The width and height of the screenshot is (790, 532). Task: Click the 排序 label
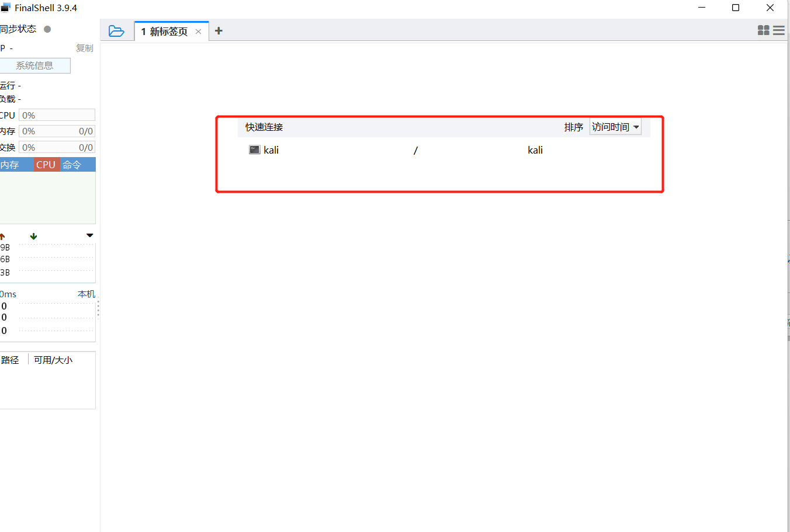click(x=574, y=127)
